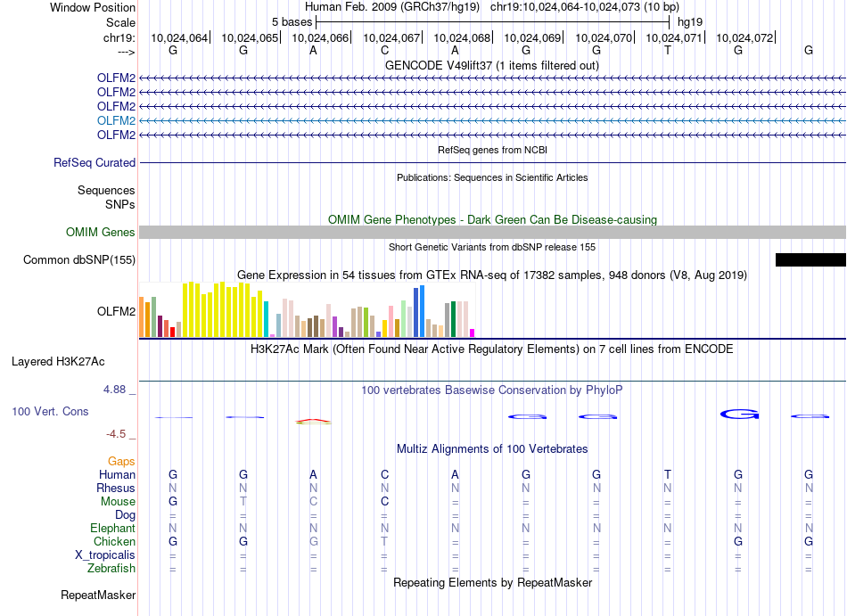The image size is (847, 616).
Task: Click OLFM2 label beside GTEx expression chart
Action: click(116, 311)
